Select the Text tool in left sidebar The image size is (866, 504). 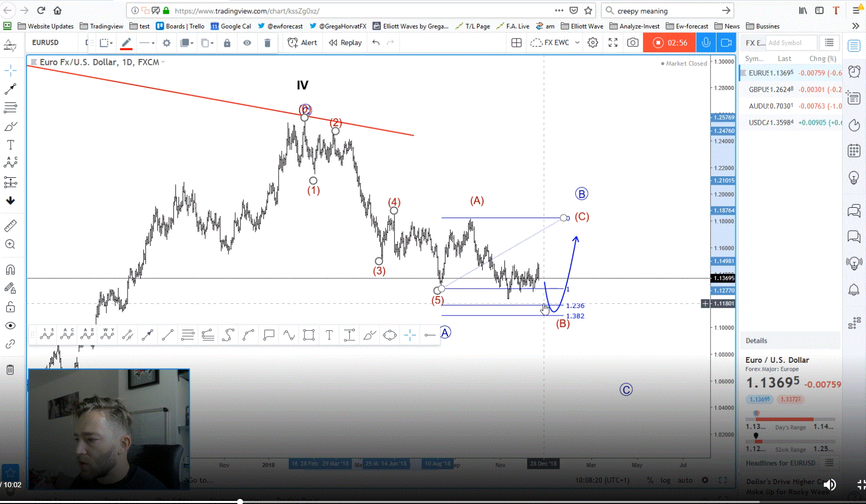[10, 145]
